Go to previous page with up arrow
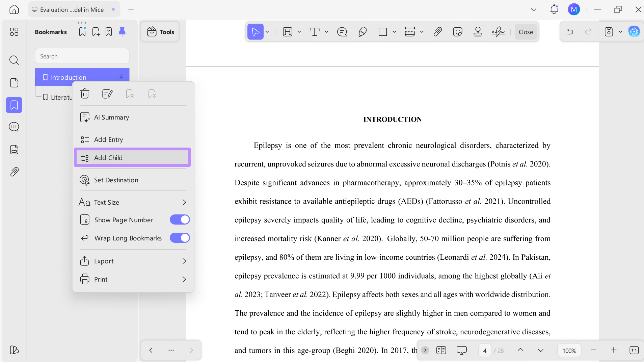 point(520,350)
